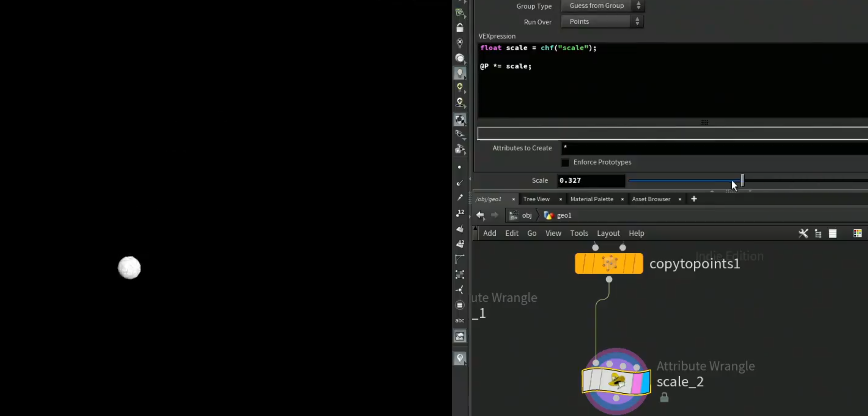868x416 pixels.
Task: Open the Group Type dropdown
Action: pos(603,6)
